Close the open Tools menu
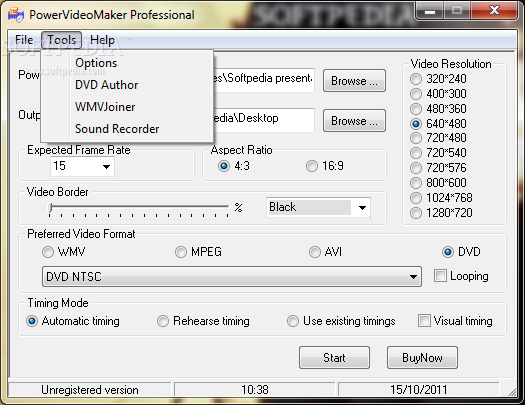This screenshot has height=405, width=525. coord(62,40)
